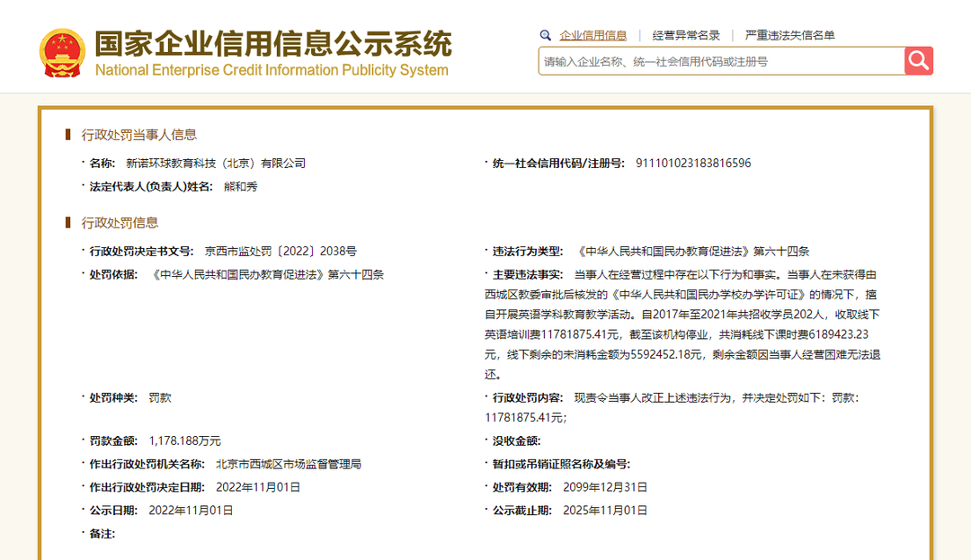Click the National Enterprise Credit Information Publicity System subtitle
Screen dimensions: 971x560
272,70
